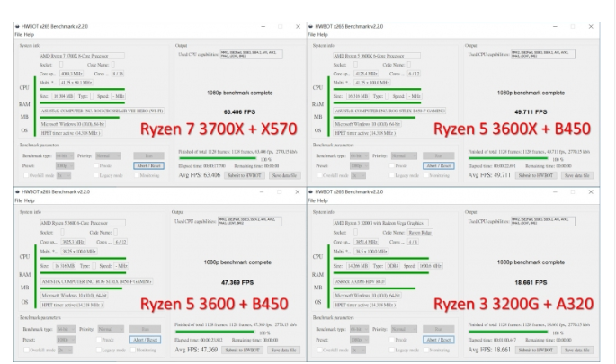Click the 100% progress bar in the 3700X window
The height and width of the screenshot is (364, 616).
[x=218, y=159]
